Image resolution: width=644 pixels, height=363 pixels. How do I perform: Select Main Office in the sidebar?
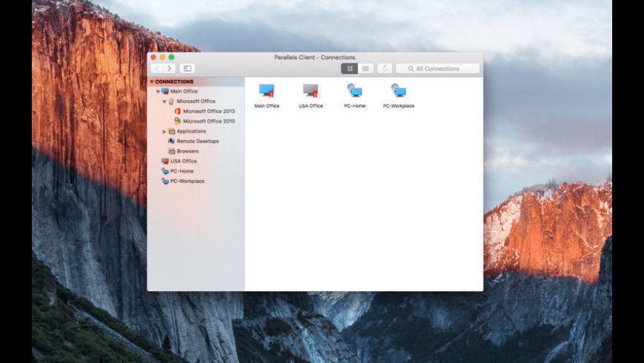(x=184, y=91)
